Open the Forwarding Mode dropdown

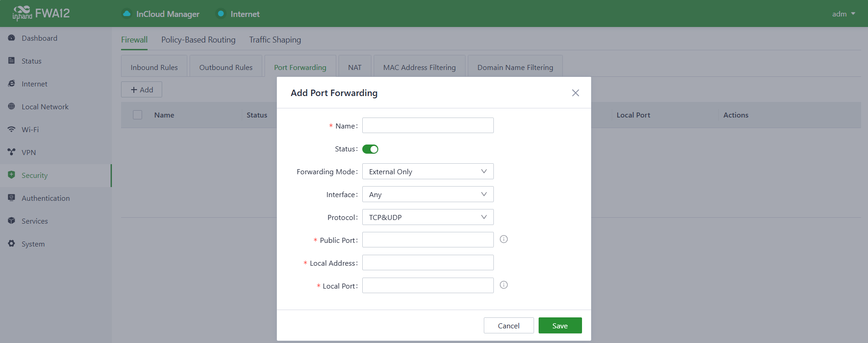[x=428, y=171]
